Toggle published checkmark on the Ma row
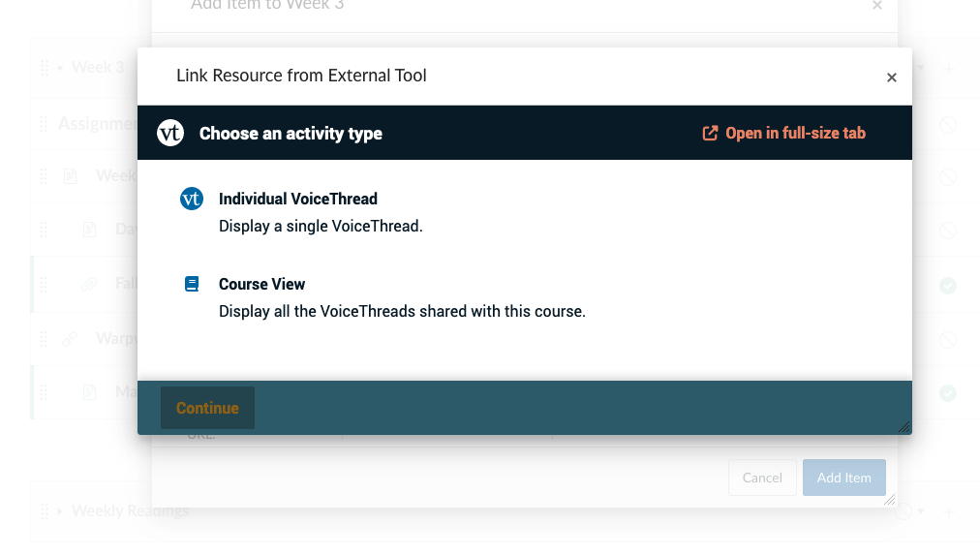This screenshot has height=556, width=980. 948,392
